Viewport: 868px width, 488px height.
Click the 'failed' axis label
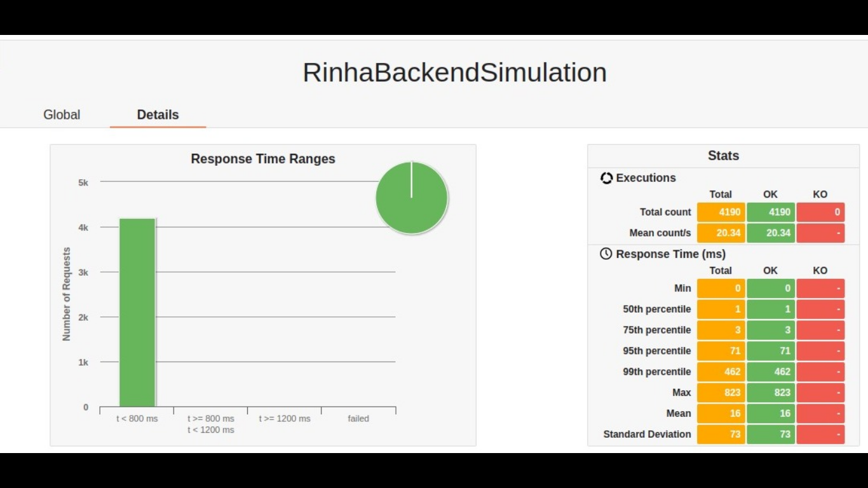(358, 419)
